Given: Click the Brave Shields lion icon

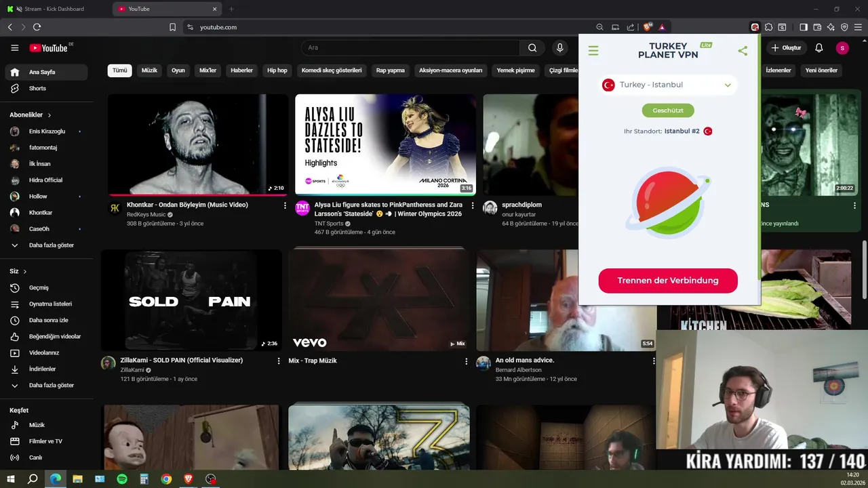Looking at the screenshot, I should tap(648, 27).
